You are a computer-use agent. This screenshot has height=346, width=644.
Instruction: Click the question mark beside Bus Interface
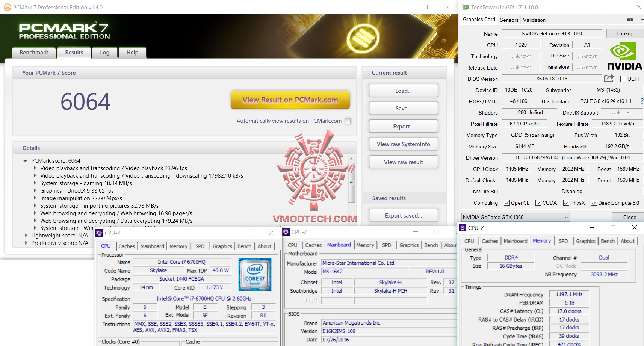click(642, 101)
